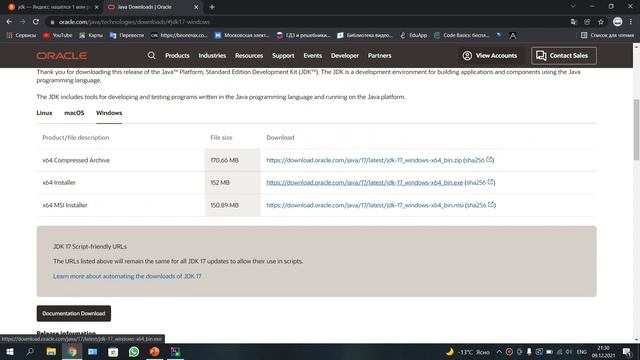Image resolution: width=640 pixels, height=360 pixels.
Task: Open the Products menu
Action: coord(177,56)
